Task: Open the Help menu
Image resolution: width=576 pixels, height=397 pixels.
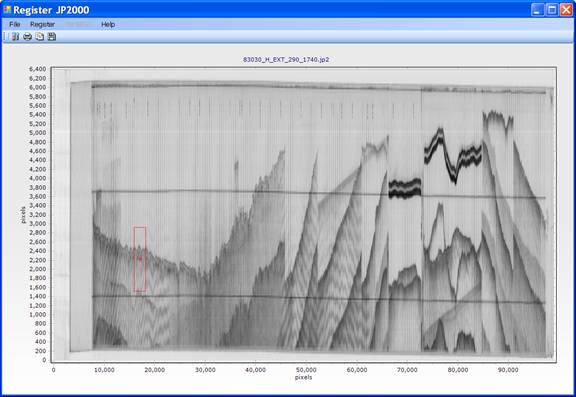Action: point(108,24)
